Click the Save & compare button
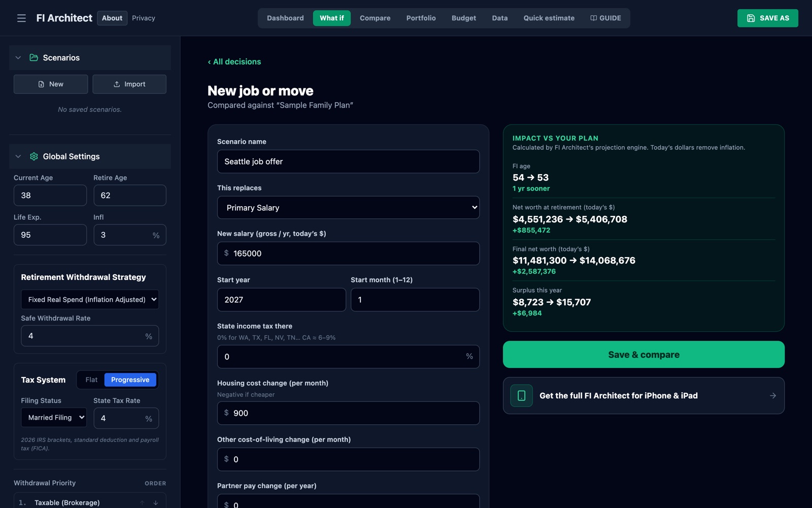 click(x=644, y=355)
